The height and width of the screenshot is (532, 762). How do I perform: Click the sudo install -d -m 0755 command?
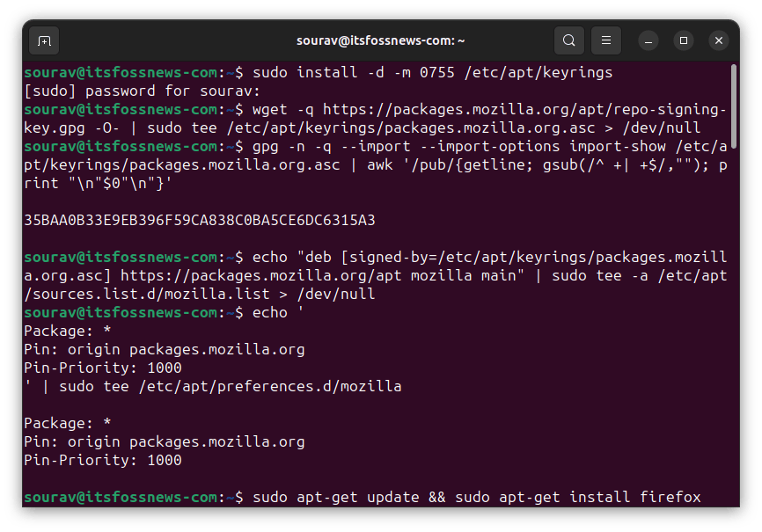(x=431, y=72)
